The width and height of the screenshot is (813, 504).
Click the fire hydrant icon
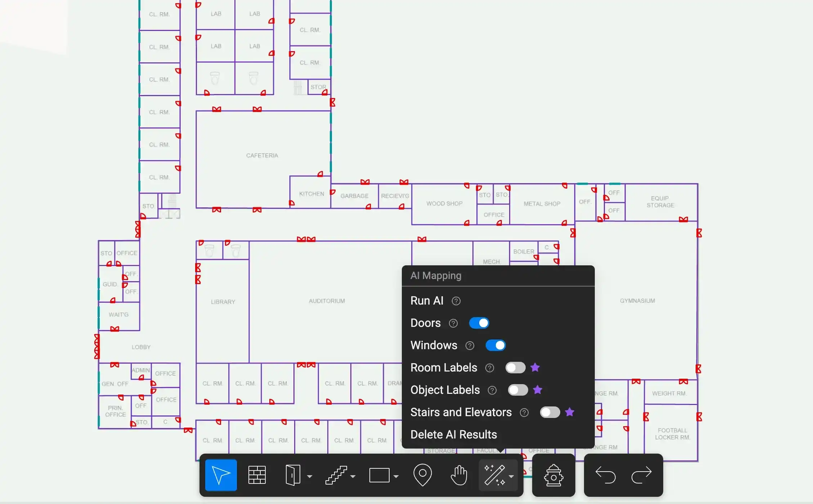[553, 475]
